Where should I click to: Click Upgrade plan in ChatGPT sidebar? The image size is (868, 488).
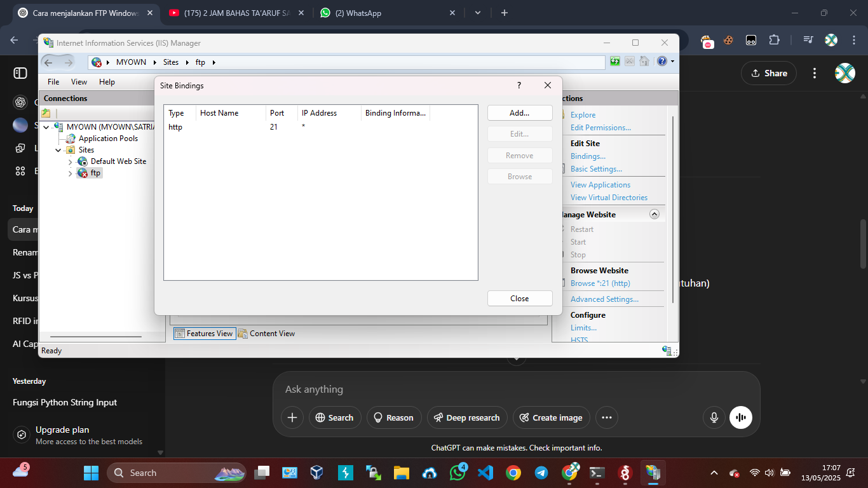(83, 435)
